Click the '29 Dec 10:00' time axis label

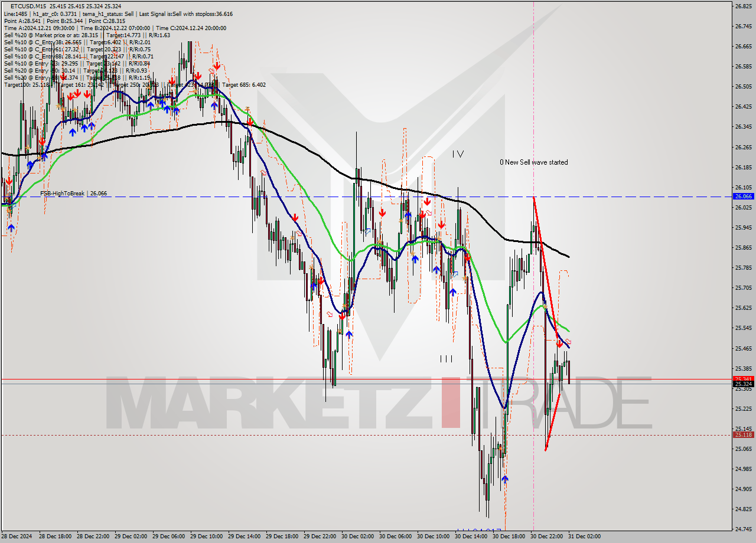click(x=206, y=537)
